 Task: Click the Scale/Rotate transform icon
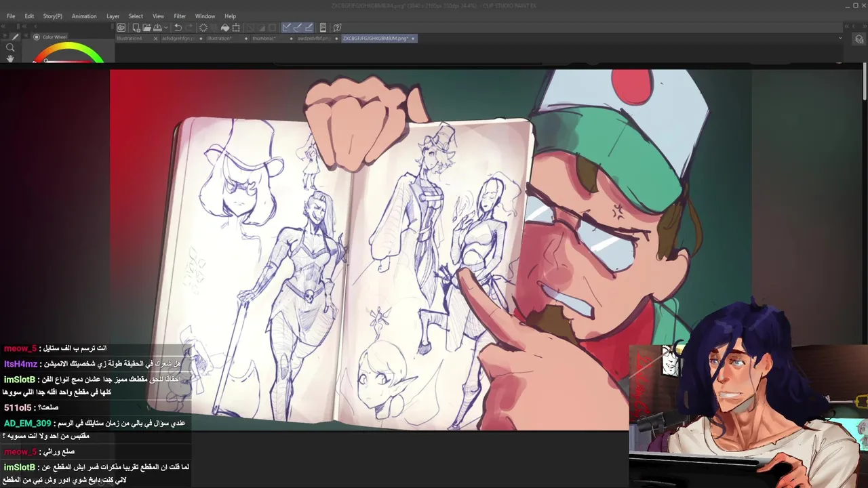point(236,28)
